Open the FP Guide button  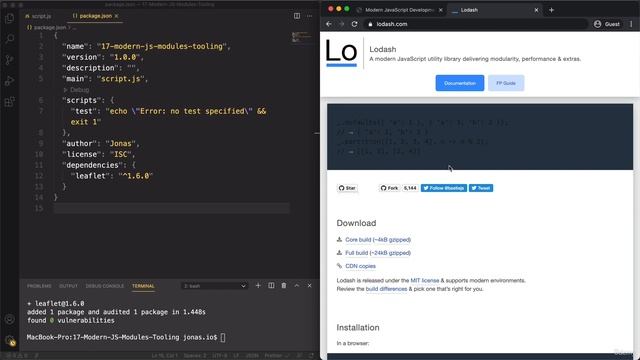(506, 83)
